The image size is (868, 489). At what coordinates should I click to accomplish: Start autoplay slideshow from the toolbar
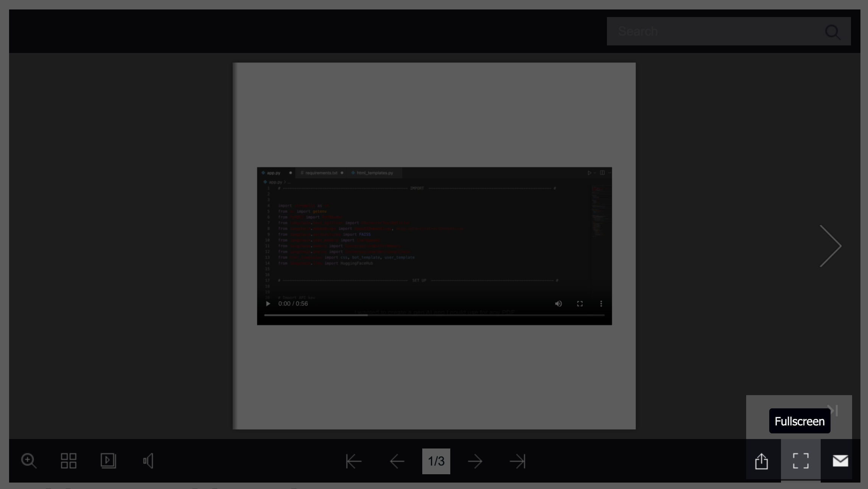(x=108, y=461)
